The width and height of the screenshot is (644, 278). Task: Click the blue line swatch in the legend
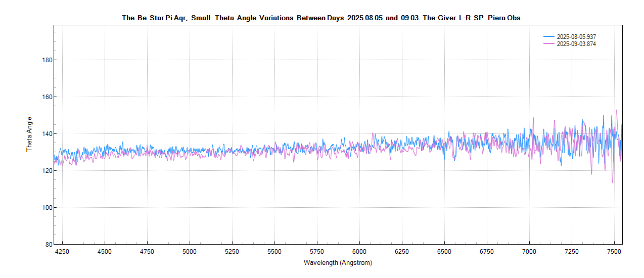point(549,37)
